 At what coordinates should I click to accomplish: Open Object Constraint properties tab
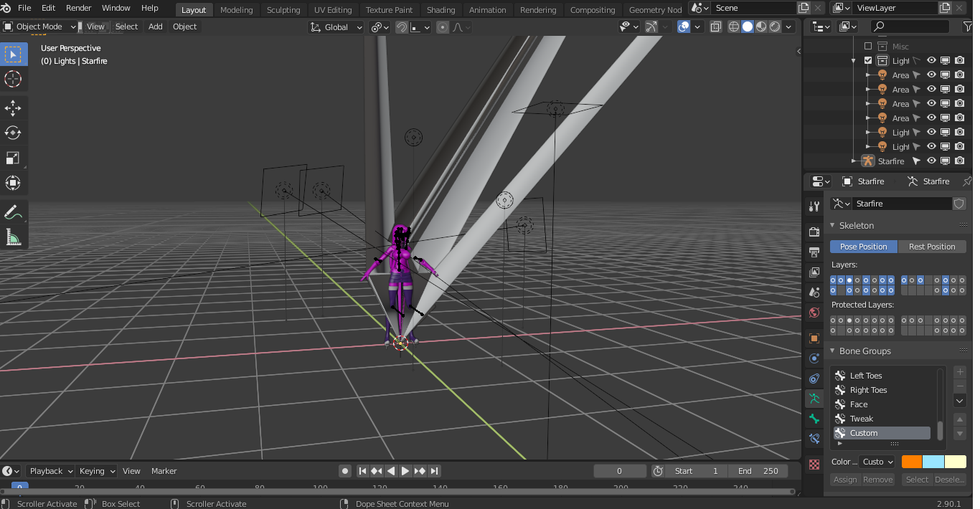814,379
